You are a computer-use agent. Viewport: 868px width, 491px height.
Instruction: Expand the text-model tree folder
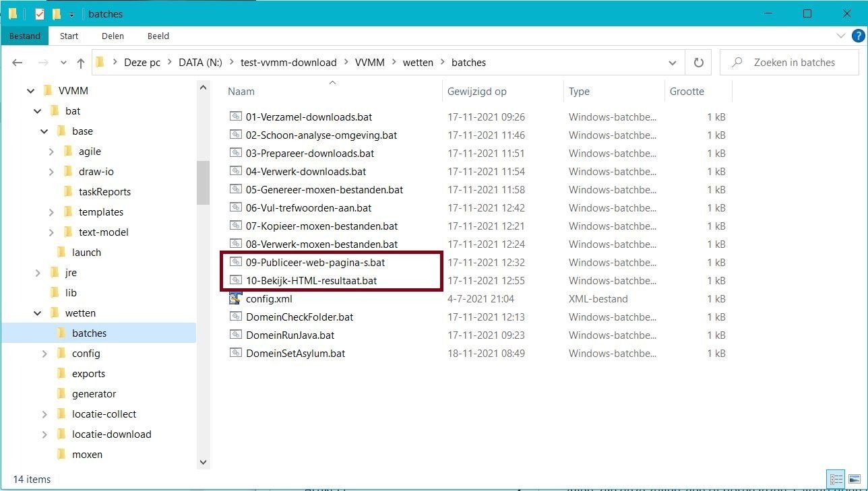click(x=51, y=232)
